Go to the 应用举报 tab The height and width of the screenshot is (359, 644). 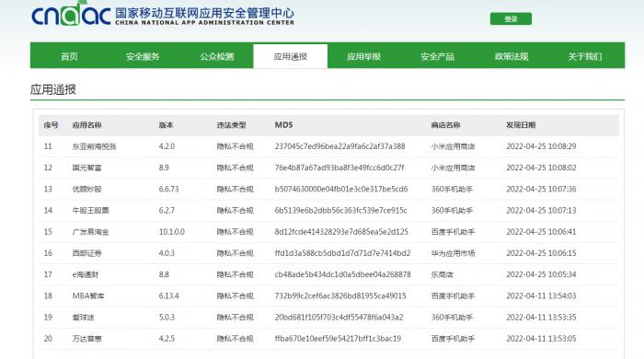[363, 57]
